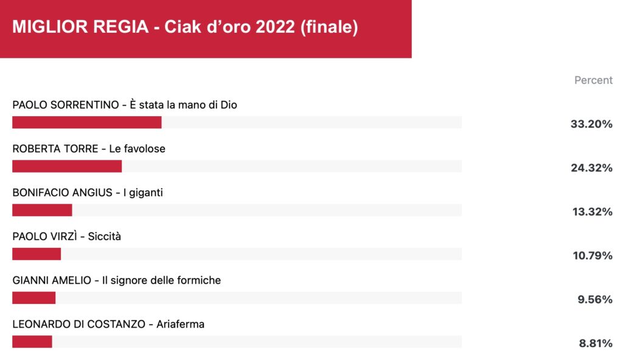Click the Percent column header
This screenshot has width=623, height=364.
(x=593, y=80)
